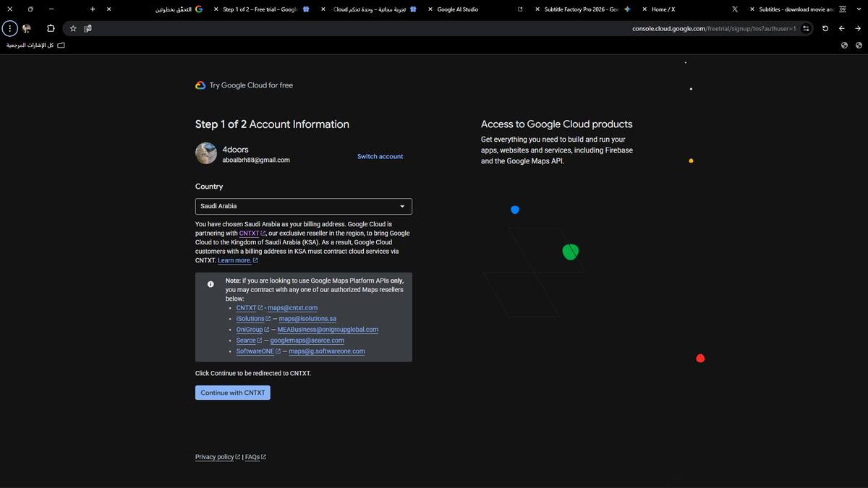The height and width of the screenshot is (488, 868).
Task: Close the Arabic Cloud free trial tab
Action: click(323, 9)
